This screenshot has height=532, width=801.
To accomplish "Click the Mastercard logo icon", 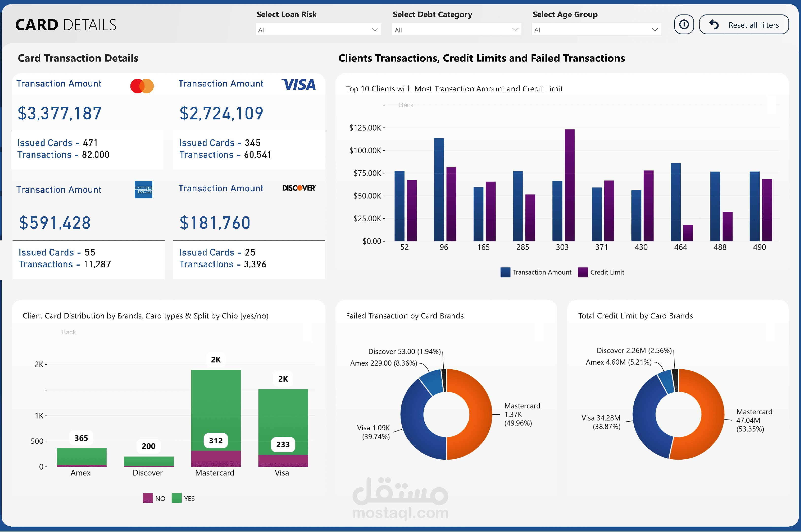I will (142, 86).
